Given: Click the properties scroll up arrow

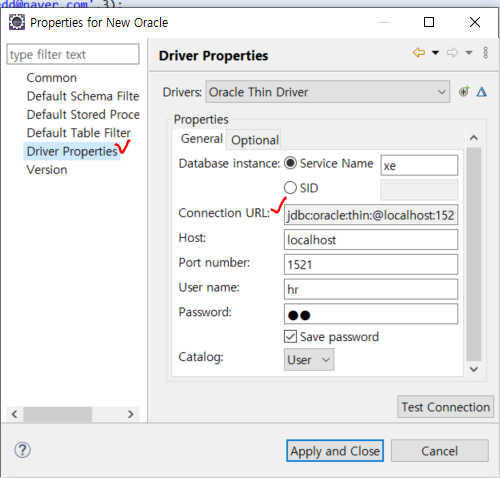Looking at the screenshot, I should (474, 138).
